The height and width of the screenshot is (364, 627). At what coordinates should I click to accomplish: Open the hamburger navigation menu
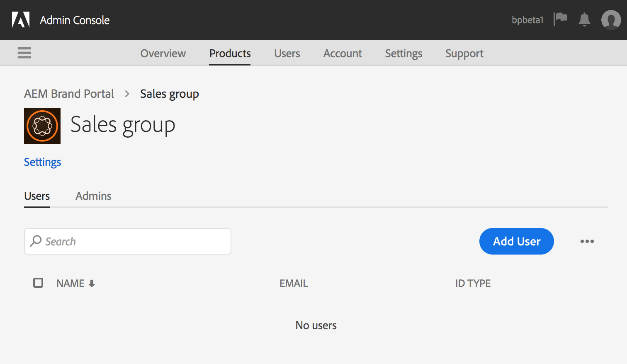24,53
